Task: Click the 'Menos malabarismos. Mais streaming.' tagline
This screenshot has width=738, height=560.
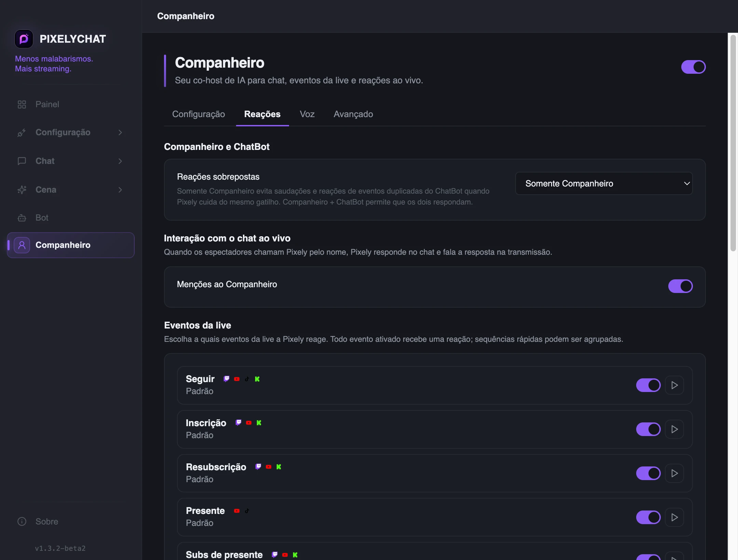Action: pos(54,64)
